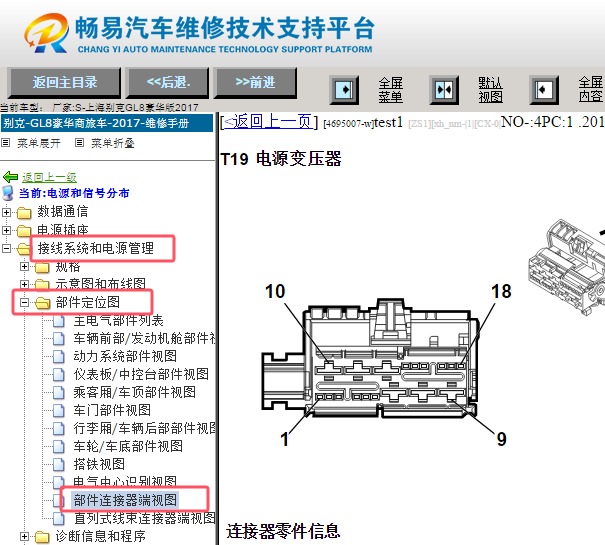Open the 动力系统部件视图 document

(x=125, y=356)
